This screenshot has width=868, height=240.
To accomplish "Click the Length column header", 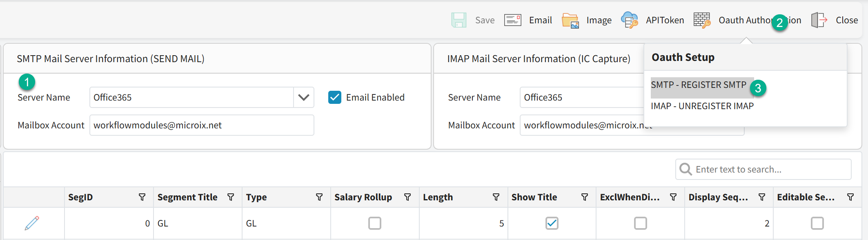I will pos(438,197).
